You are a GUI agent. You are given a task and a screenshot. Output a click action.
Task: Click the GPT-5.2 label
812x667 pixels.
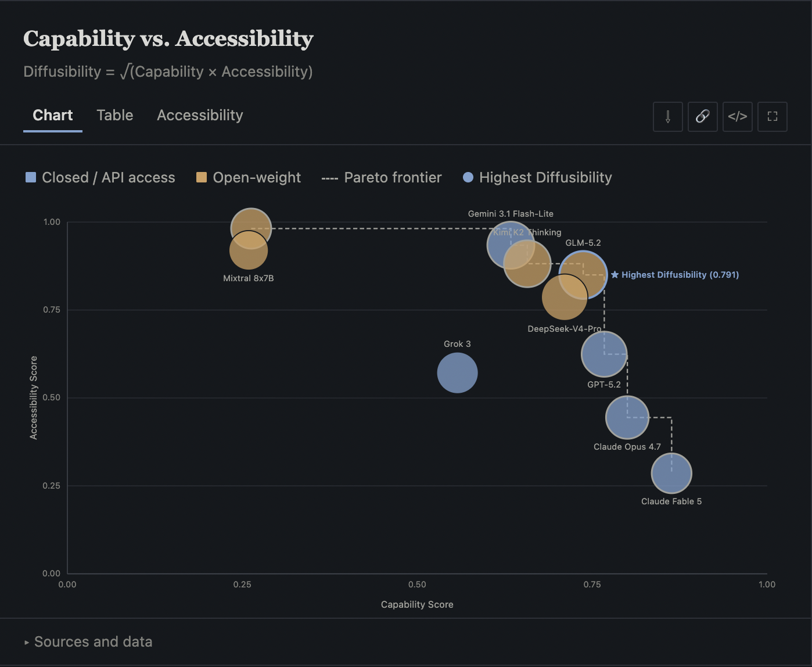click(x=604, y=385)
